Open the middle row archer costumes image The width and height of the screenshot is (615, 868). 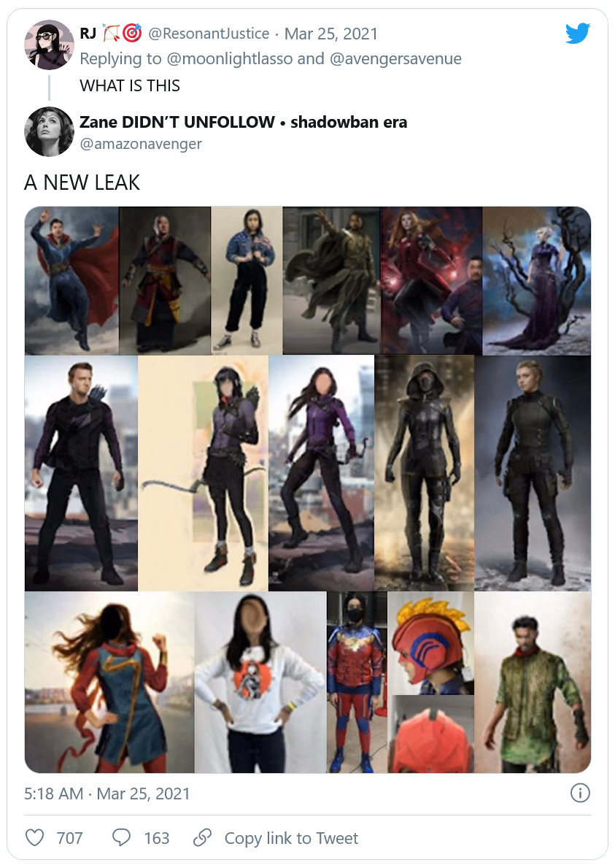point(308,473)
